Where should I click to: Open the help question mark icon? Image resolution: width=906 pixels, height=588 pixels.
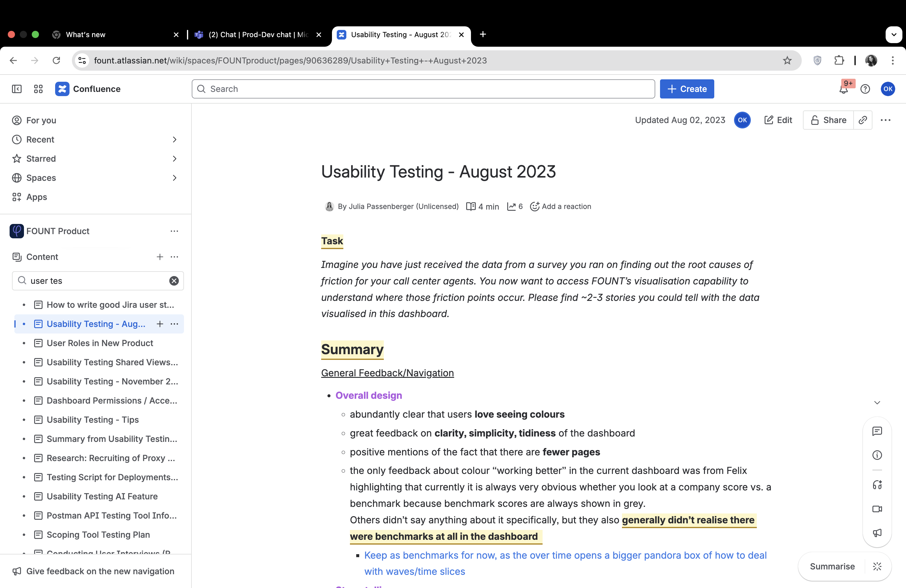(865, 89)
